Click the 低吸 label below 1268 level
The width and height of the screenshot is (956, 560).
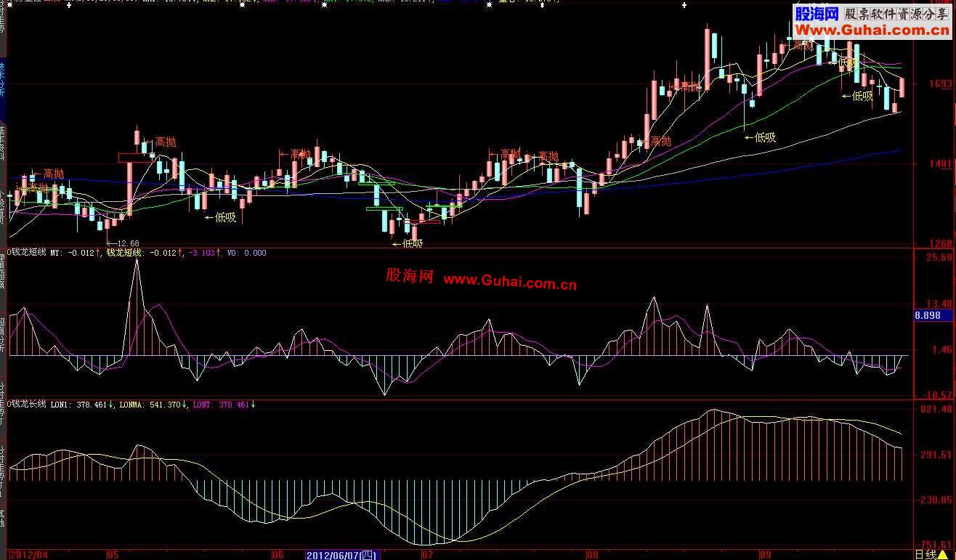coord(407,243)
